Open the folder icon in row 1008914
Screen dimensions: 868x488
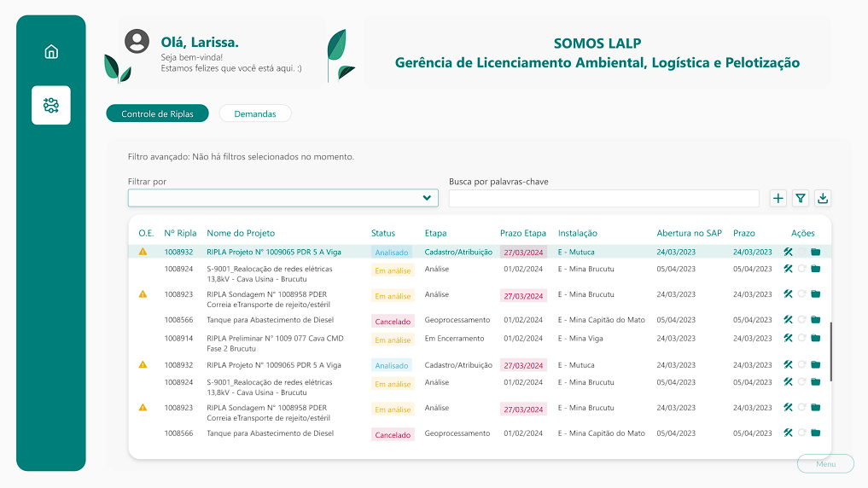pyautogui.click(x=815, y=338)
